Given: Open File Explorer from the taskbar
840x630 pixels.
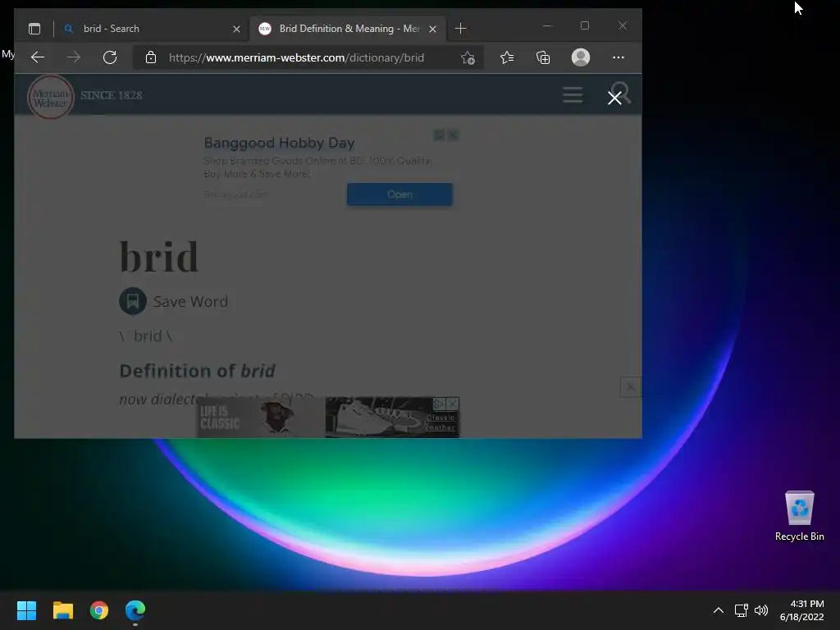Looking at the screenshot, I should tap(62, 610).
